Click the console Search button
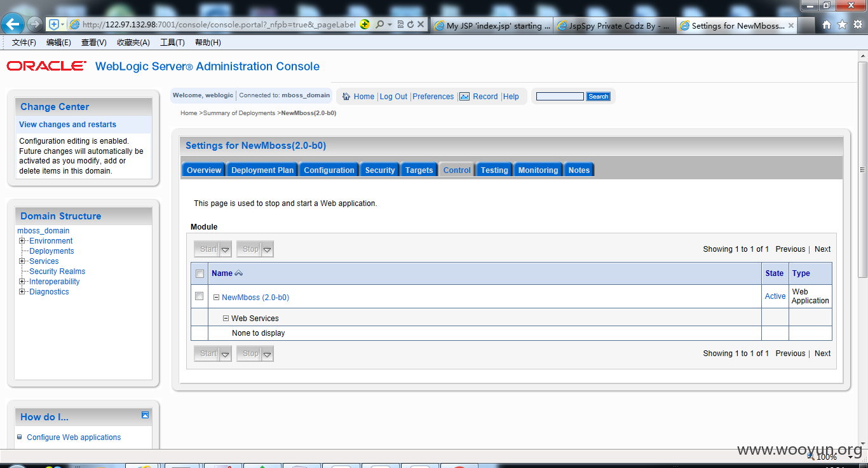Image resolution: width=868 pixels, height=468 pixels. pyautogui.click(x=598, y=97)
